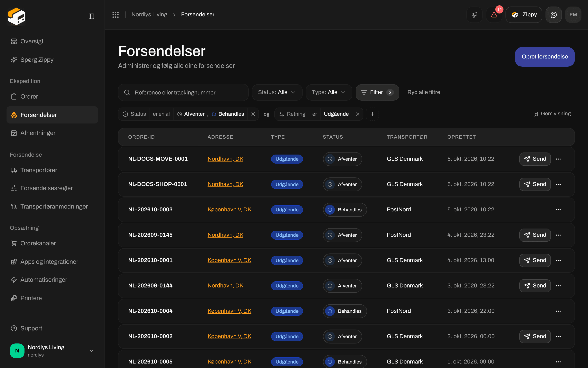
Task: Send shipment NL-DOCS-MOVE-0001
Action: (x=535, y=159)
